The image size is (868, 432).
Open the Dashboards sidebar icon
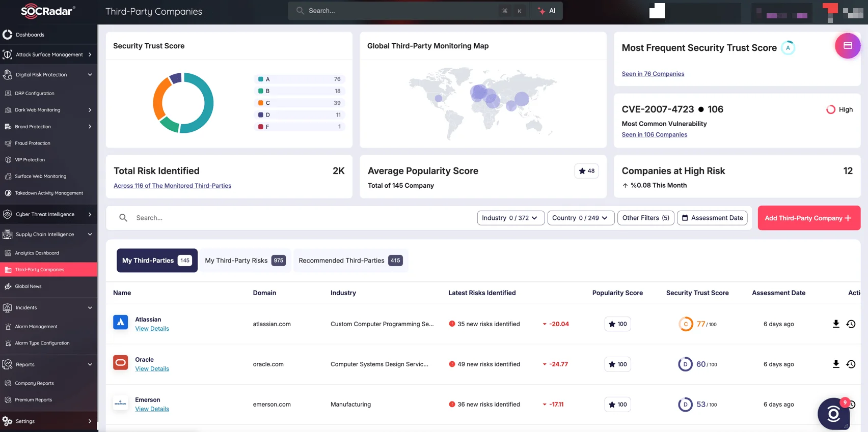click(7, 35)
